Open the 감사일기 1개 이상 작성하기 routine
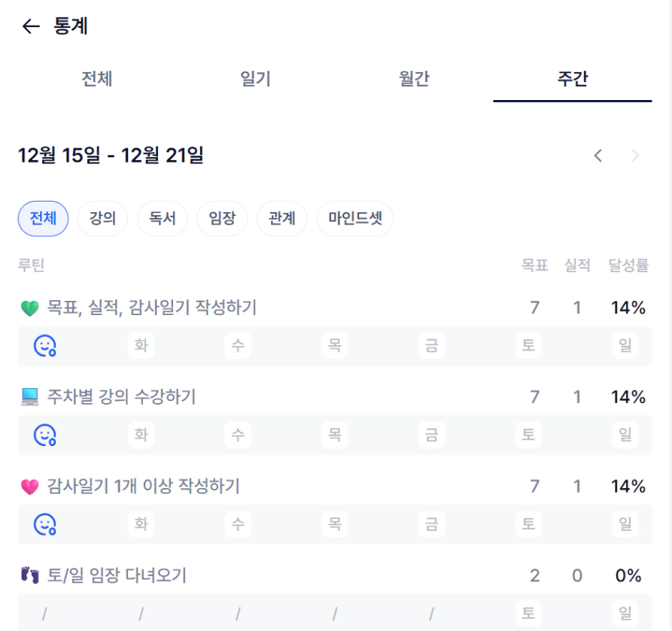This screenshot has height=631, width=672. [143, 487]
